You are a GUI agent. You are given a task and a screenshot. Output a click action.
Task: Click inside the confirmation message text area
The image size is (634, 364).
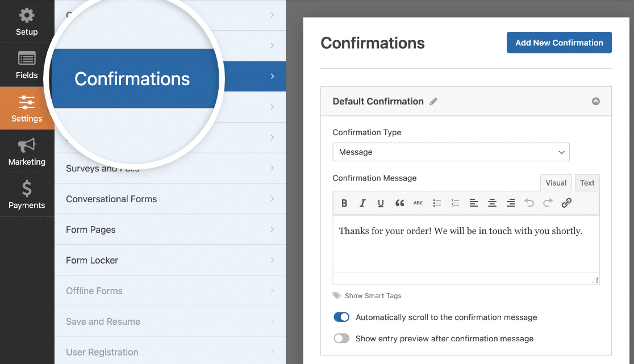tap(466, 244)
